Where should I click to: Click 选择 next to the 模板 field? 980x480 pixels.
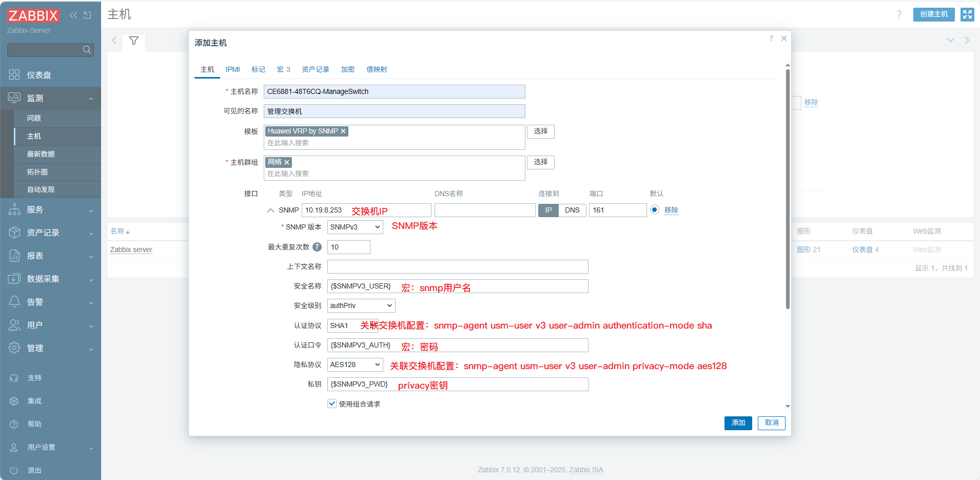[541, 131]
